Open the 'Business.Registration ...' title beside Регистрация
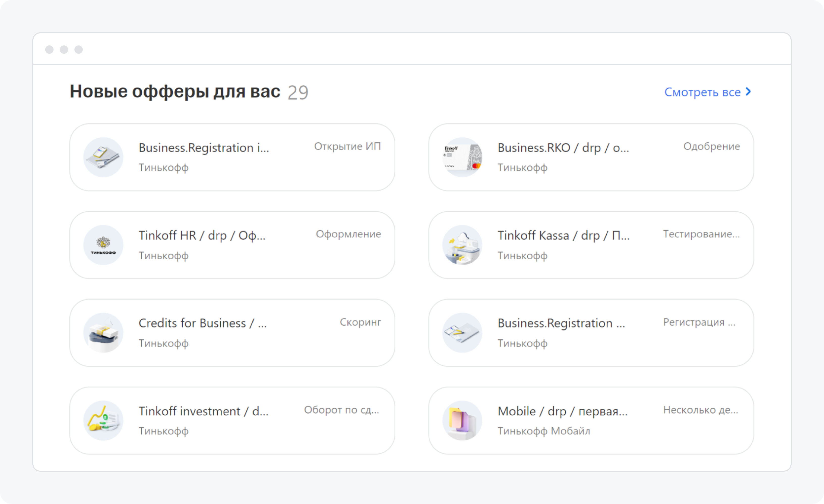Screen dimensions: 824x504 tap(561, 323)
